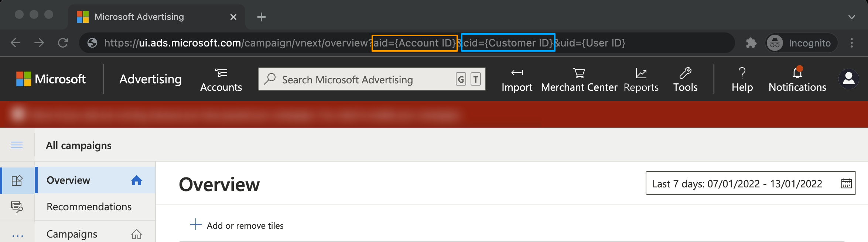The height and width of the screenshot is (242, 868).
Task: Select All campaigns heading
Action: coord(78,145)
